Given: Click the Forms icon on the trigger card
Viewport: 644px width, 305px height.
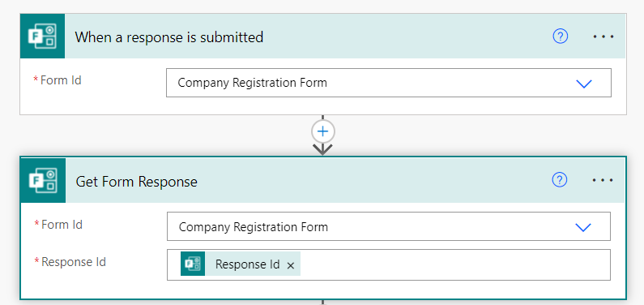Looking at the screenshot, I should pos(42,37).
